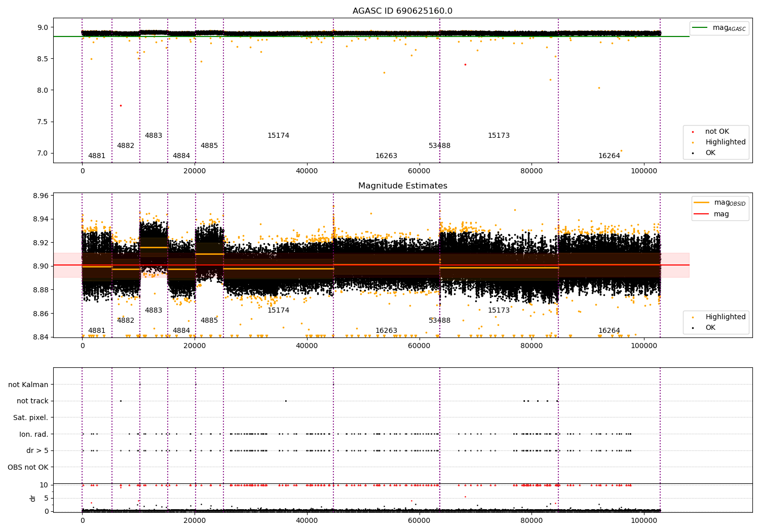Click OBSID label 4885 in the top plot
The width and height of the screenshot is (760, 532).
click(x=209, y=146)
